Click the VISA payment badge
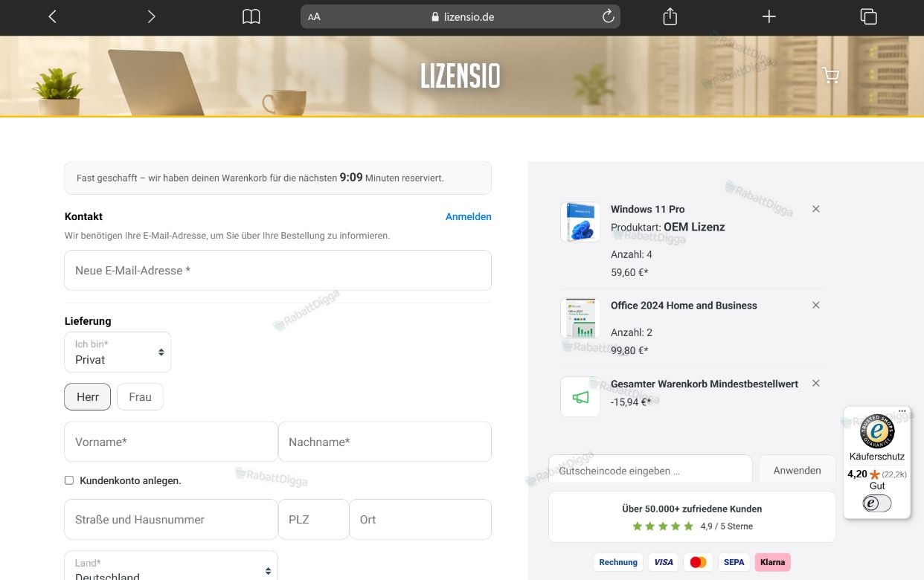 664,562
